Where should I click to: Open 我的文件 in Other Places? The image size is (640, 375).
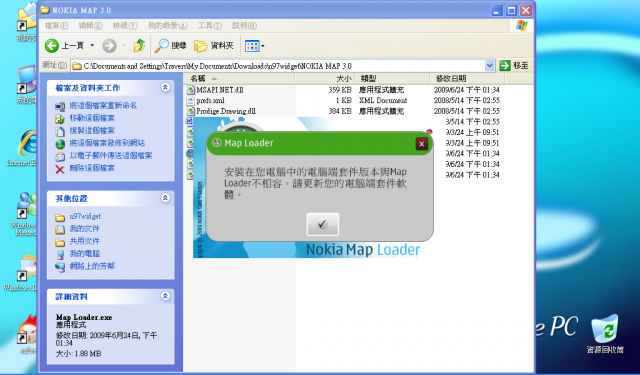coord(84,229)
